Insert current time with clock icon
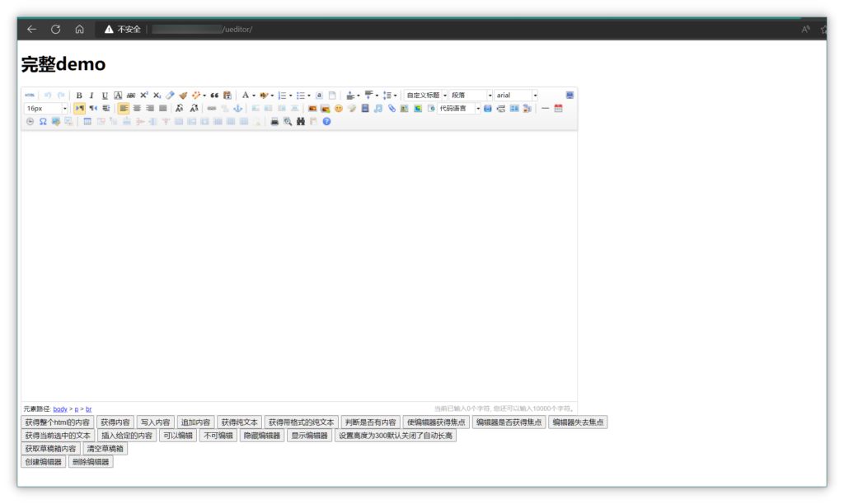The width and height of the screenshot is (844, 504). [x=30, y=122]
